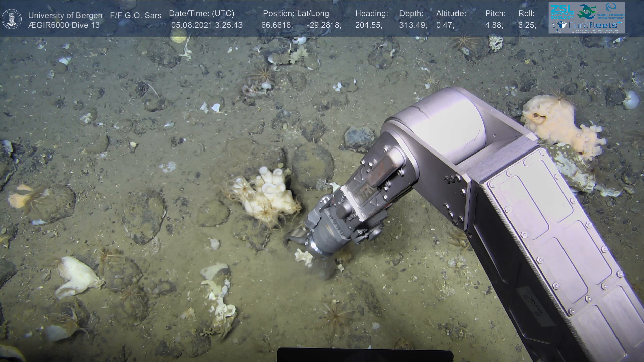Image resolution: width=644 pixels, height=362 pixels.
Task: Click the green-blue fish logo
Action: coord(587,11)
